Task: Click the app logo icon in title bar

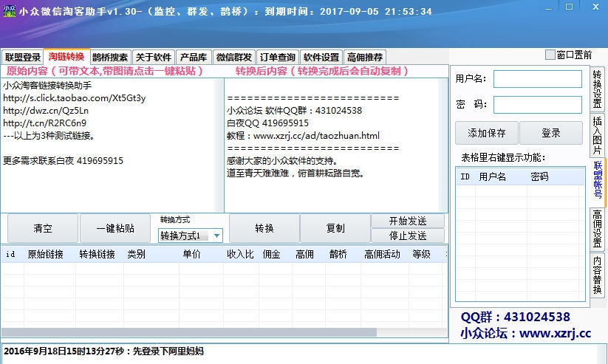Action: pos(10,11)
